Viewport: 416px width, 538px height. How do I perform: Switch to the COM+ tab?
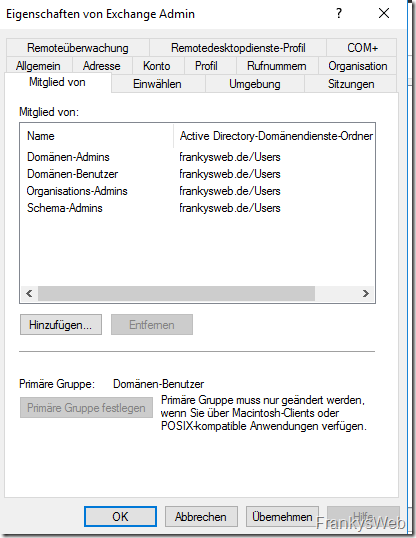362,48
